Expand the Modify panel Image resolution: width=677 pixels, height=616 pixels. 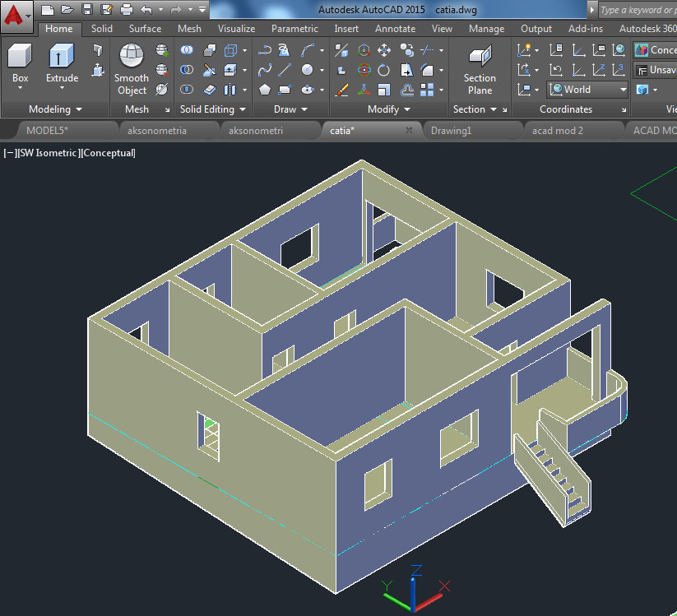pyautogui.click(x=388, y=109)
